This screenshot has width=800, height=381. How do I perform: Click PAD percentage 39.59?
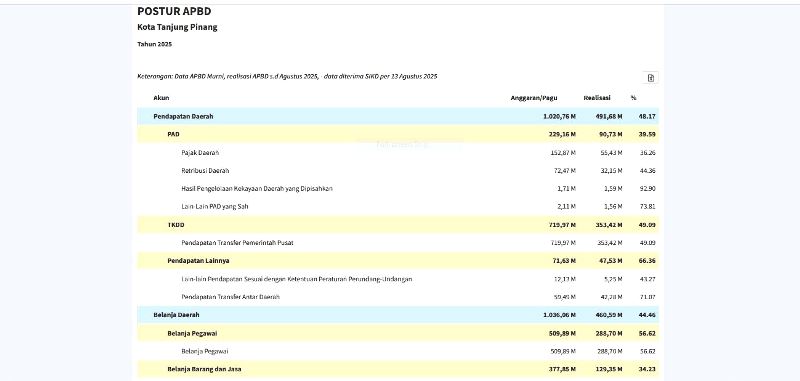coord(647,135)
